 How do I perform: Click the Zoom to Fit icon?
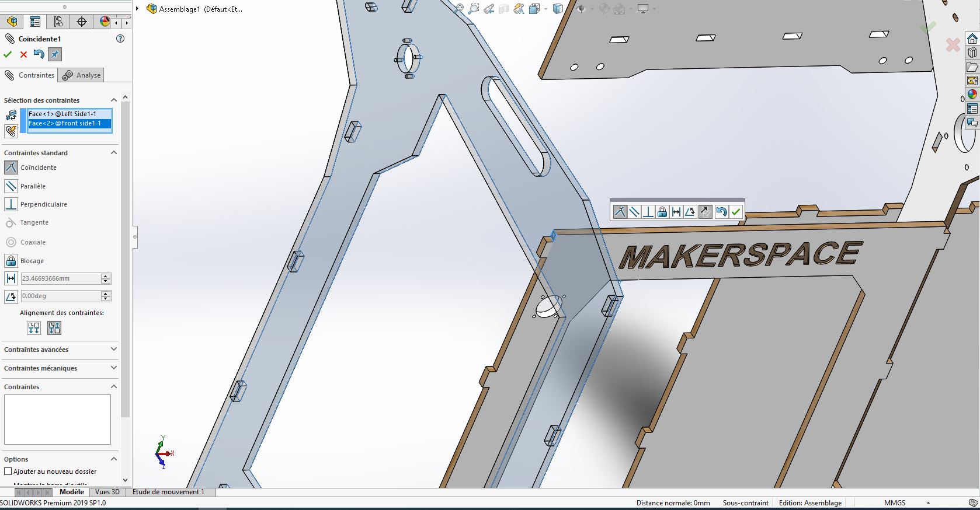(459, 9)
